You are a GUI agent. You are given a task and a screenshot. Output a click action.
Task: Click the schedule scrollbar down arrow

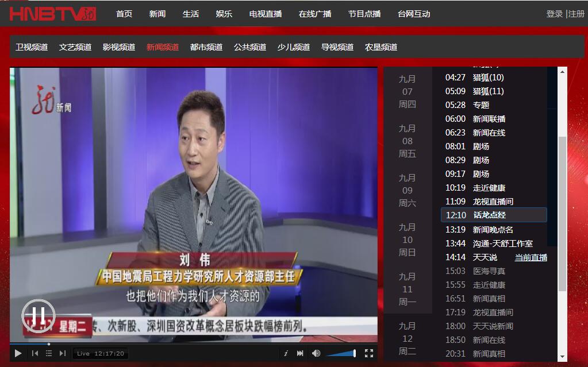(x=562, y=357)
